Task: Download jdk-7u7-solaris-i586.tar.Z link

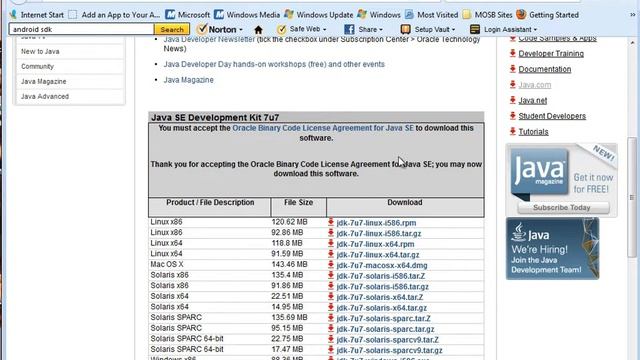Action: 381,276
